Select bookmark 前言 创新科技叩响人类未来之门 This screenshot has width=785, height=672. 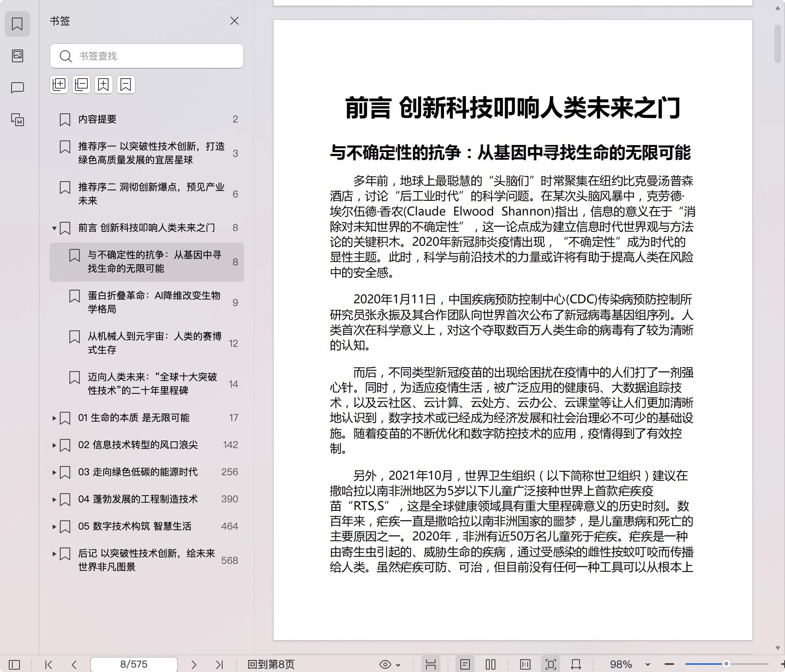146,227
